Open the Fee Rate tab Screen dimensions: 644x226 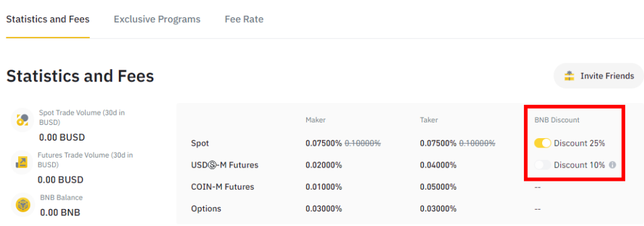tap(244, 19)
